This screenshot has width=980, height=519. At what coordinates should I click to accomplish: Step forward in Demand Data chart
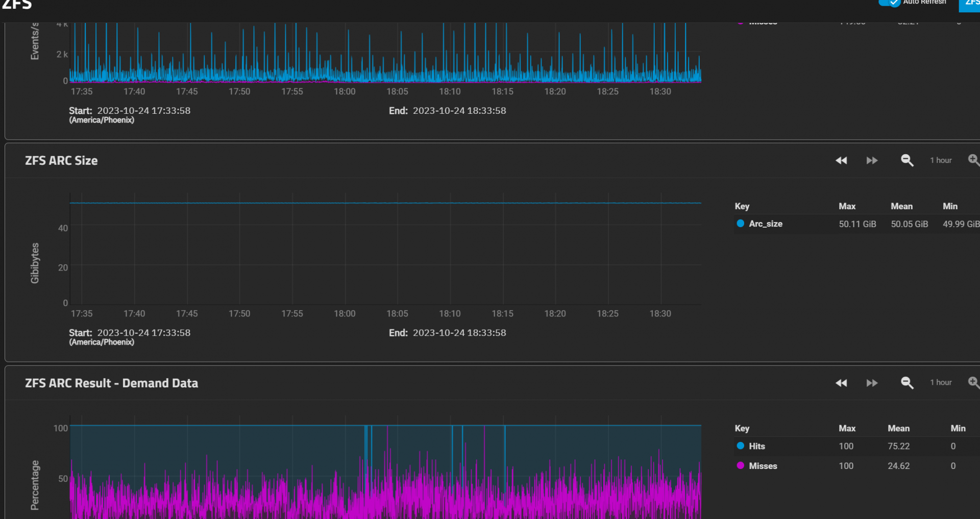(x=872, y=383)
